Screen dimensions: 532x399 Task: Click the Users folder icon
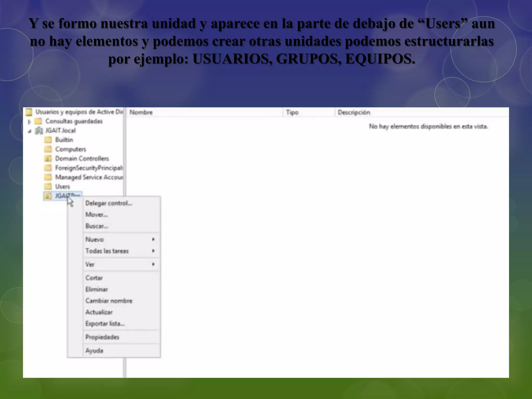[48, 187]
